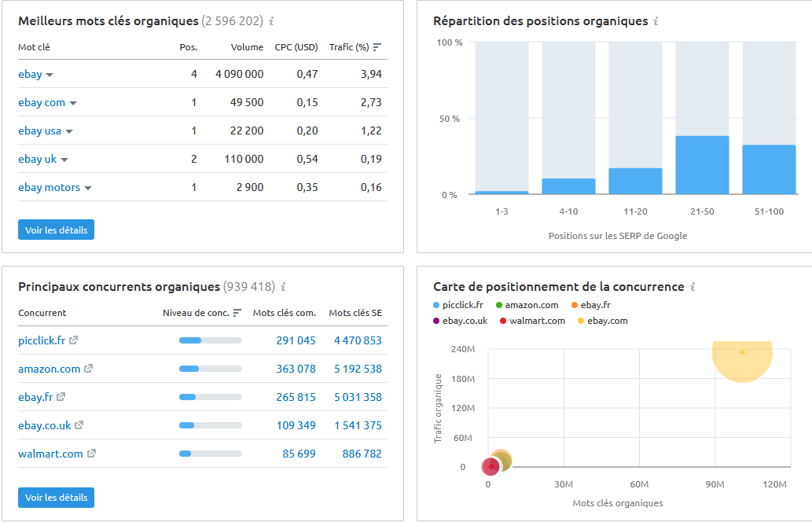Open walmart.com external link icon

click(x=92, y=454)
